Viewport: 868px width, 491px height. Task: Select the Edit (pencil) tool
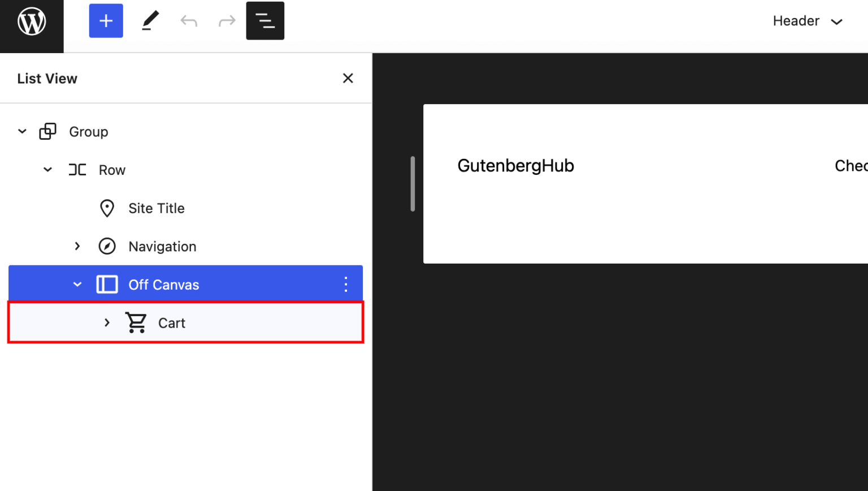click(x=150, y=20)
